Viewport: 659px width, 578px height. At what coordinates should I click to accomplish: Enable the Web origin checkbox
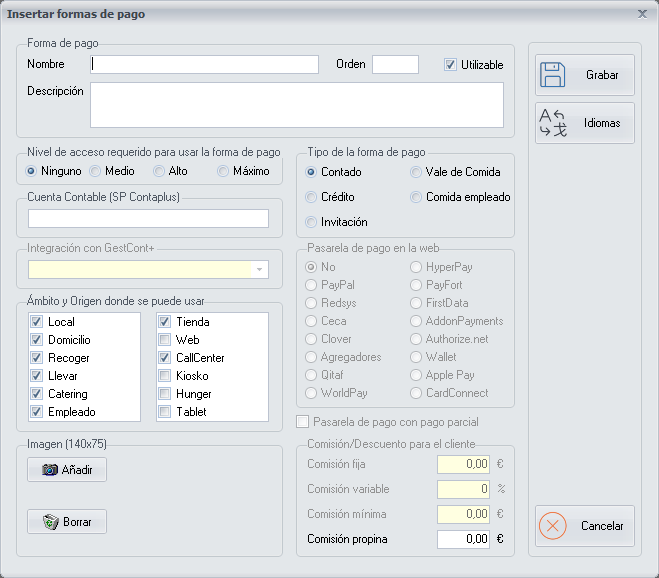pos(163,340)
